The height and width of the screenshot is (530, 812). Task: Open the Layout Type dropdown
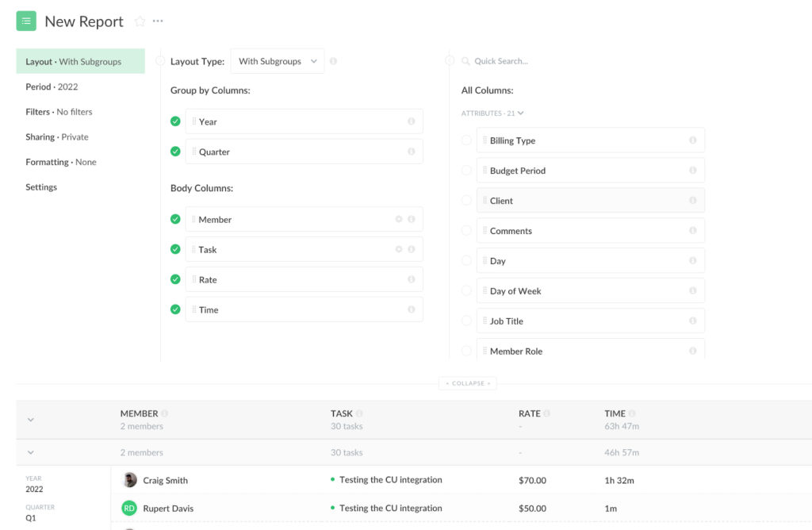pyautogui.click(x=277, y=60)
